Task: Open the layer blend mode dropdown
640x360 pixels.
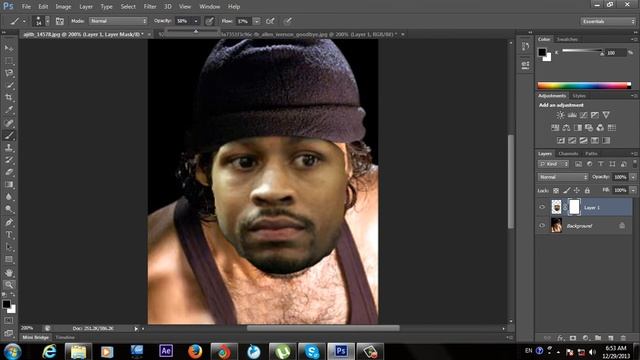Action: (x=563, y=177)
